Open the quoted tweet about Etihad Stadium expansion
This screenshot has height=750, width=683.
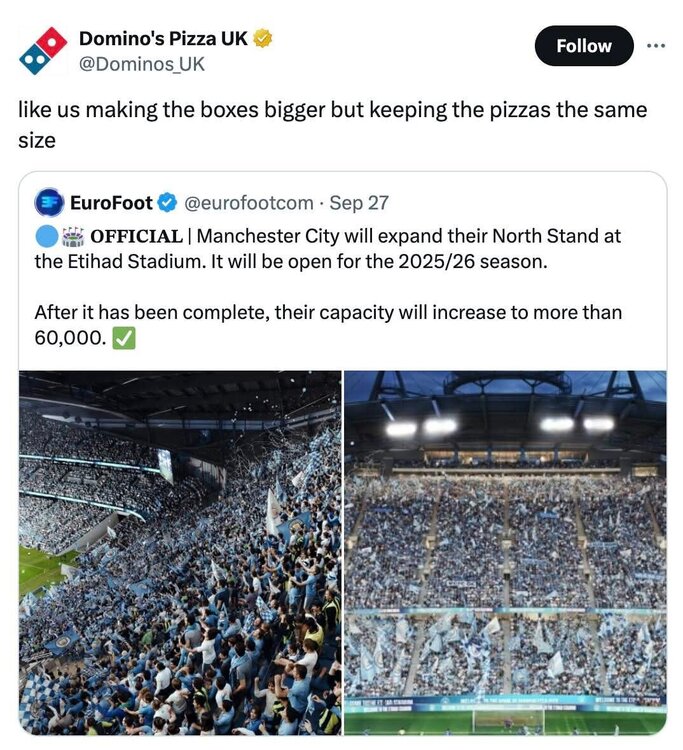[342, 270]
